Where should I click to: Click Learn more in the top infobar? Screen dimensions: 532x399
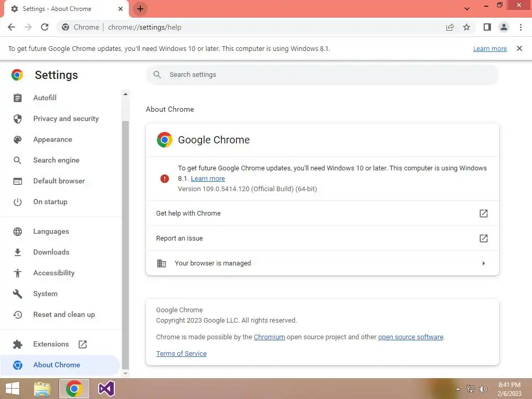[x=490, y=48]
